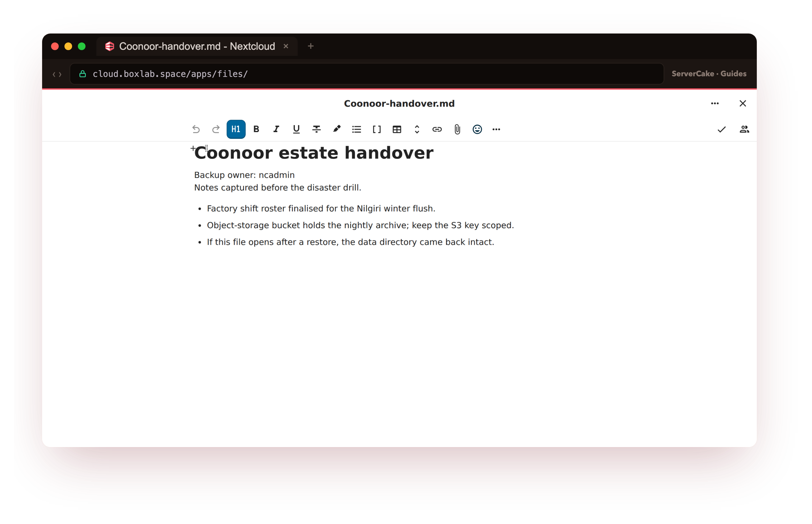Redo the last edit
This screenshot has height=524, width=812.
point(216,129)
